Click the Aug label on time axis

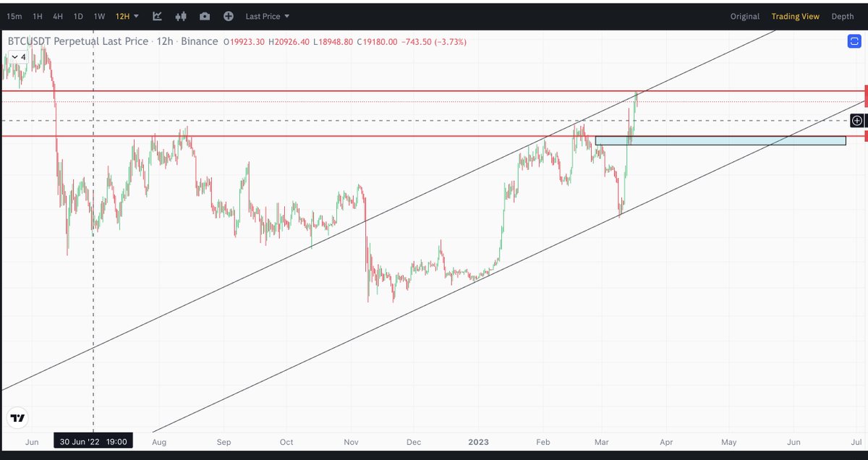159,441
